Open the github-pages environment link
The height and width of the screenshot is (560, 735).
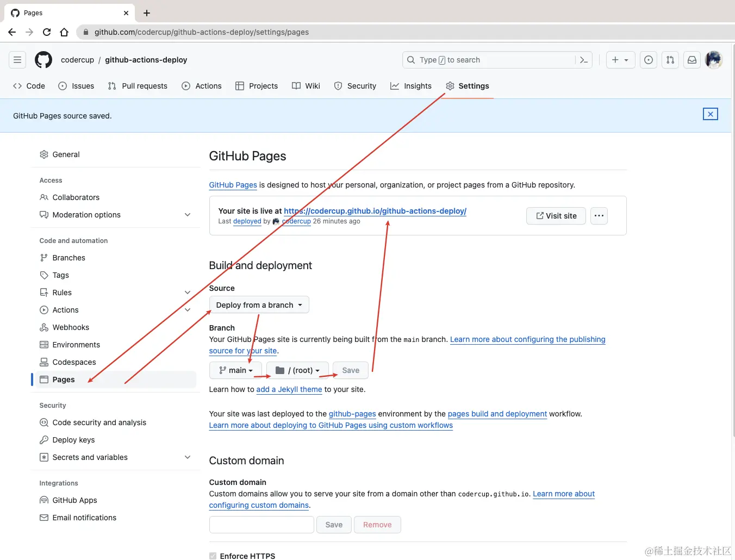(352, 414)
